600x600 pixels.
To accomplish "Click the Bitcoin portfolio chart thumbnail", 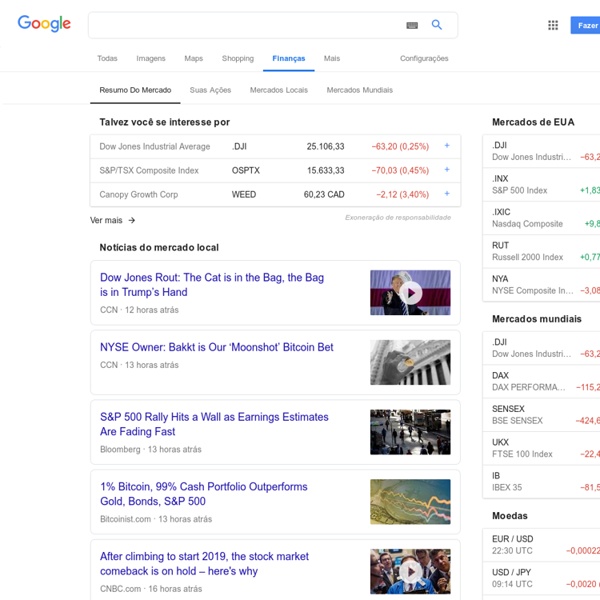I will [x=410, y=502].
